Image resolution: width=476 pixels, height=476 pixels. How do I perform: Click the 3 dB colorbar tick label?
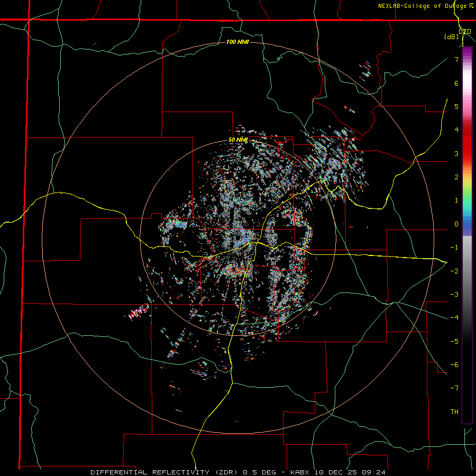coord(456,153)
